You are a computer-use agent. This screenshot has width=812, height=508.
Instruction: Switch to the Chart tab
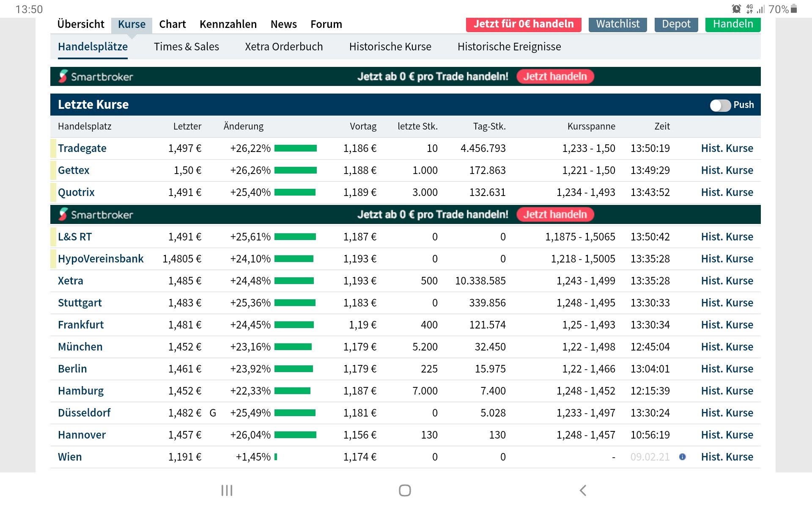pos(172,24)
